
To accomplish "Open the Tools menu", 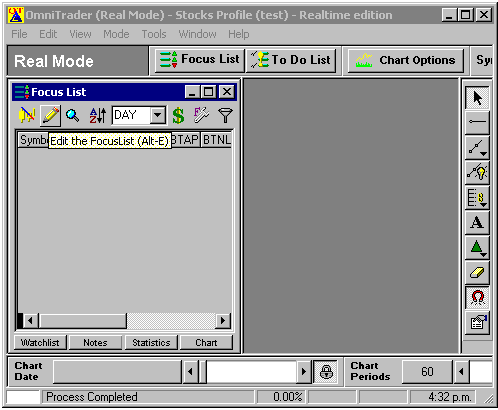I will pos(154,34).
